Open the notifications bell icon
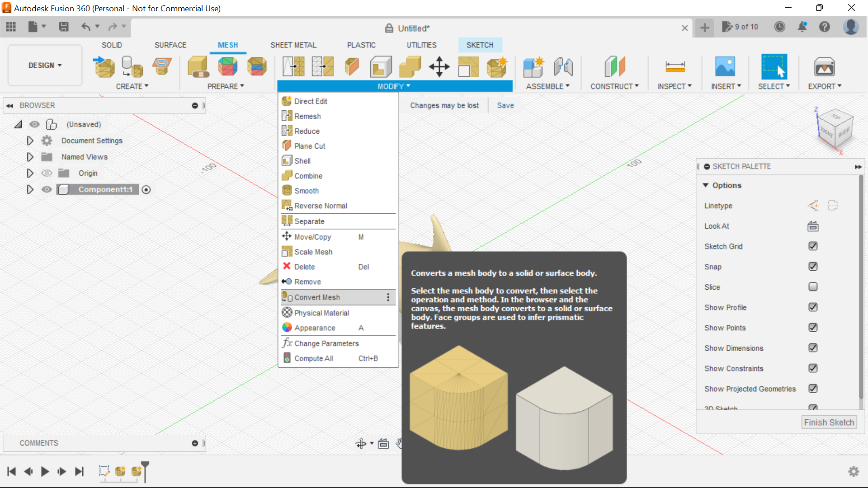This screenshot has width=868, height=488. 802,27
